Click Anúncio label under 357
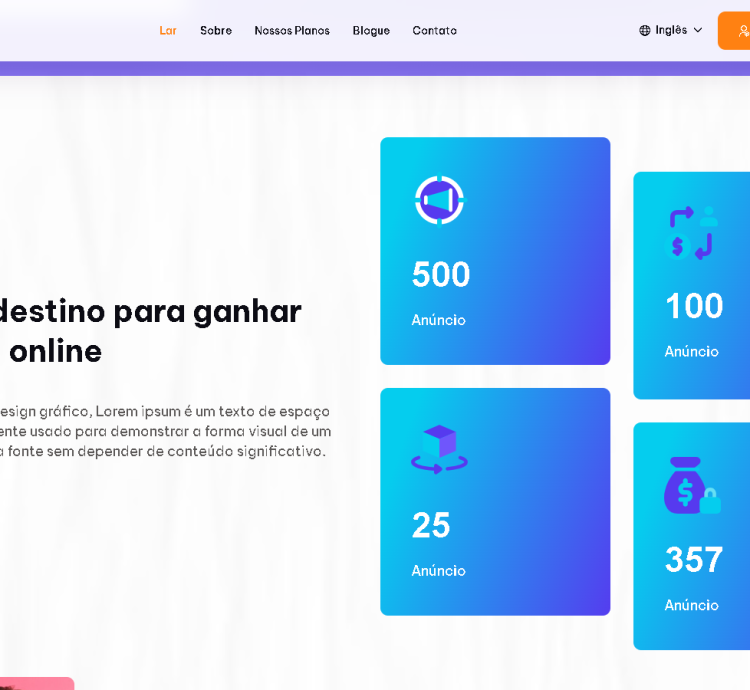Viewport: 750px width, 690px height. [692, 605]
